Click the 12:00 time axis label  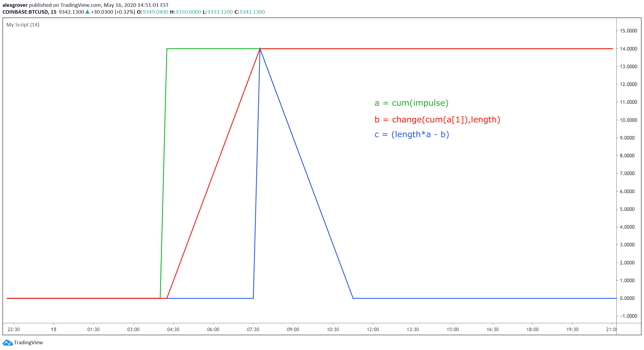(x=373, y=330)
